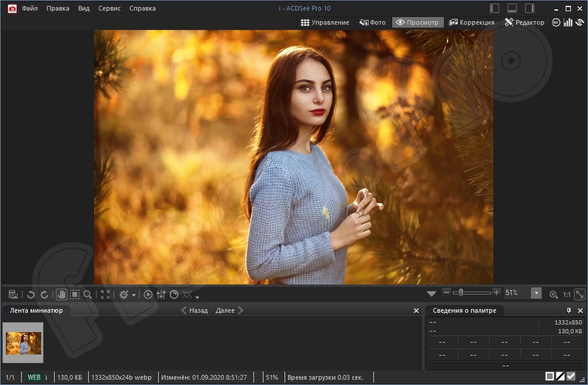Start the slideshow playback
Image resolution: width=588 pixels, height=385 pixels.
click(148, 294)
